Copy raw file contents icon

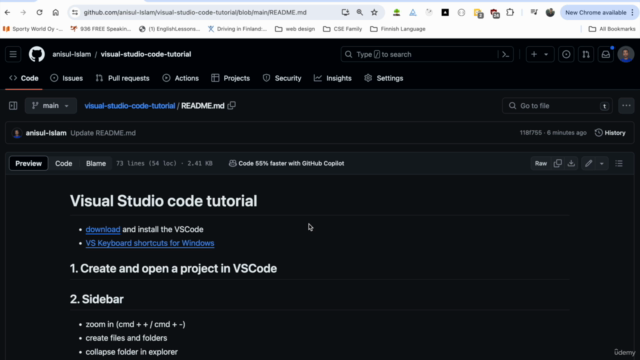coord(558,163)
